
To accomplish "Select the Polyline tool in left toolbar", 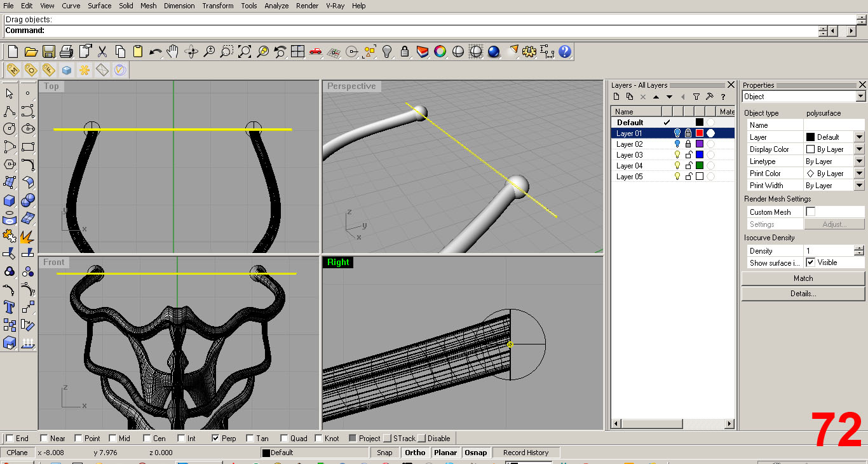I will click(x=10, y=111).
